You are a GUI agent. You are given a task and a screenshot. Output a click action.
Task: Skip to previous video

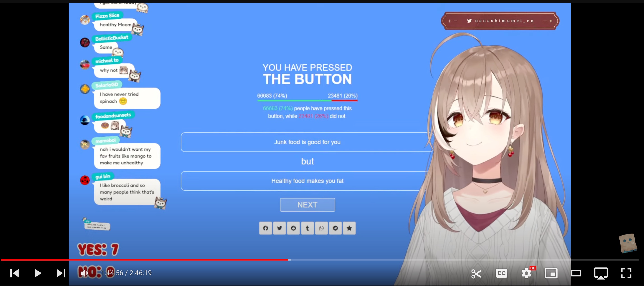pyautogui.click(x=14, y=273)
